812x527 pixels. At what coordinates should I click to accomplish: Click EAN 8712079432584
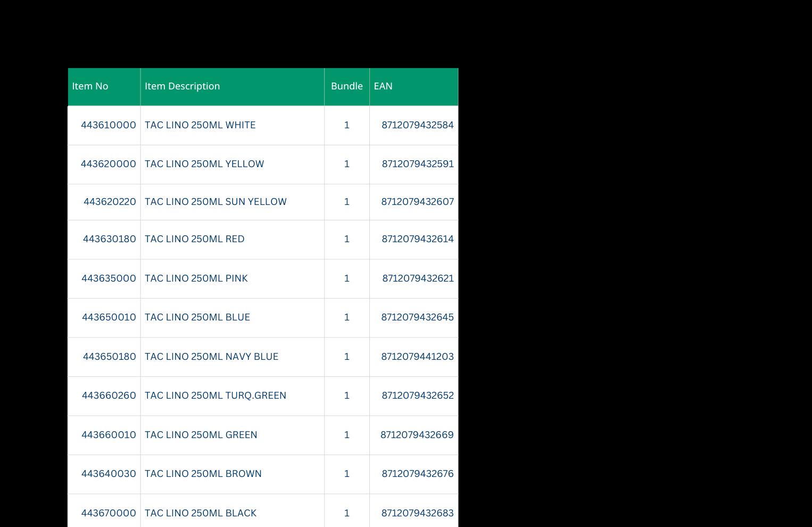pos(418,125)
